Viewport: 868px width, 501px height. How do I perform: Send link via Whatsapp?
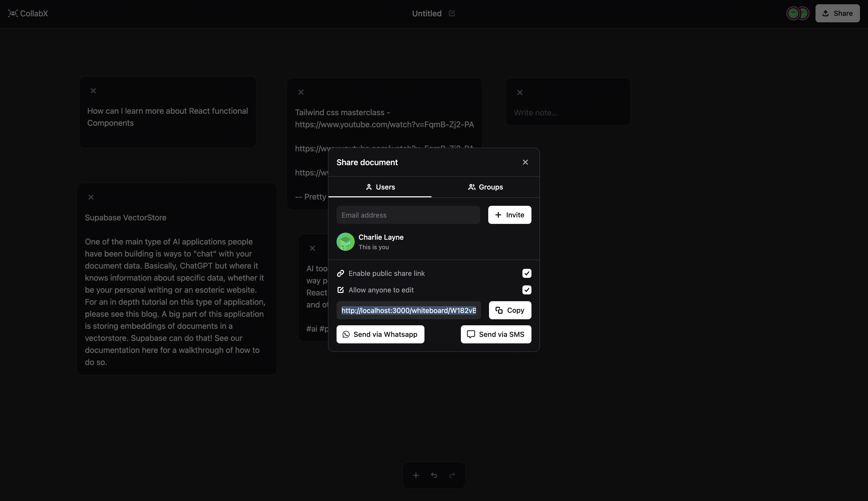coord(380,334)
